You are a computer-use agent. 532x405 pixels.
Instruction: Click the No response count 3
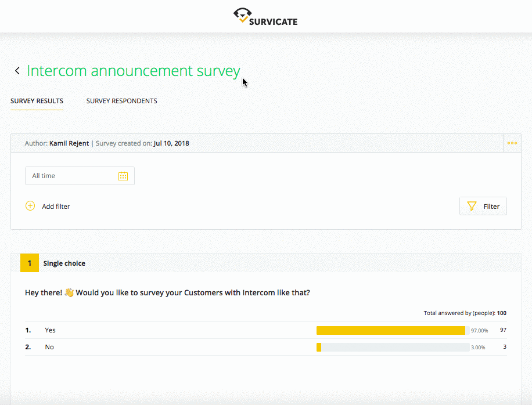505,347
